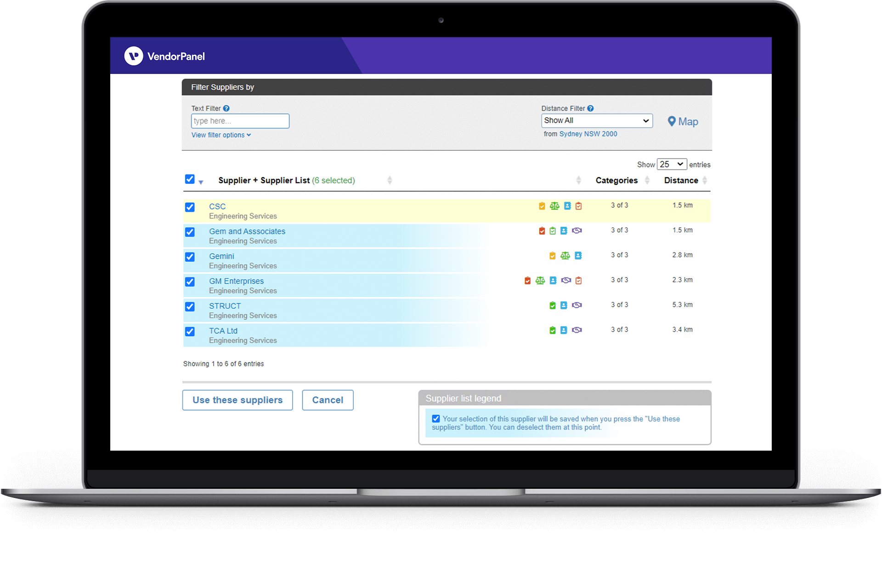Click the orange clipboard icon in the CSC row
Viewport: 882px width, 588px height.
pos(542,206)
